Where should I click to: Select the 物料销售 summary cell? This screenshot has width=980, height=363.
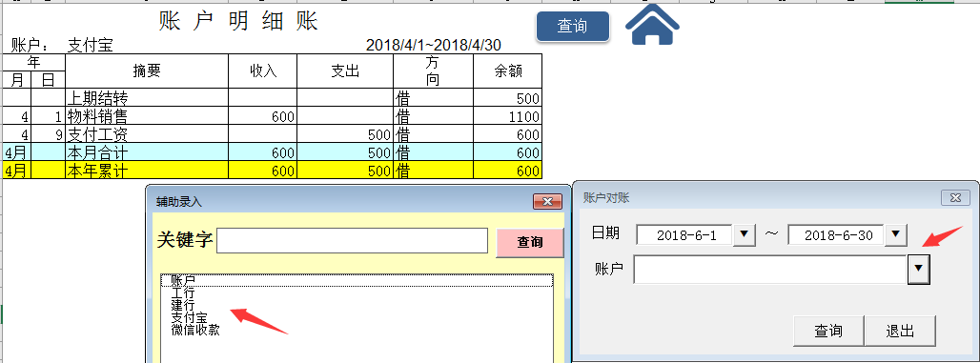point(147,115)
